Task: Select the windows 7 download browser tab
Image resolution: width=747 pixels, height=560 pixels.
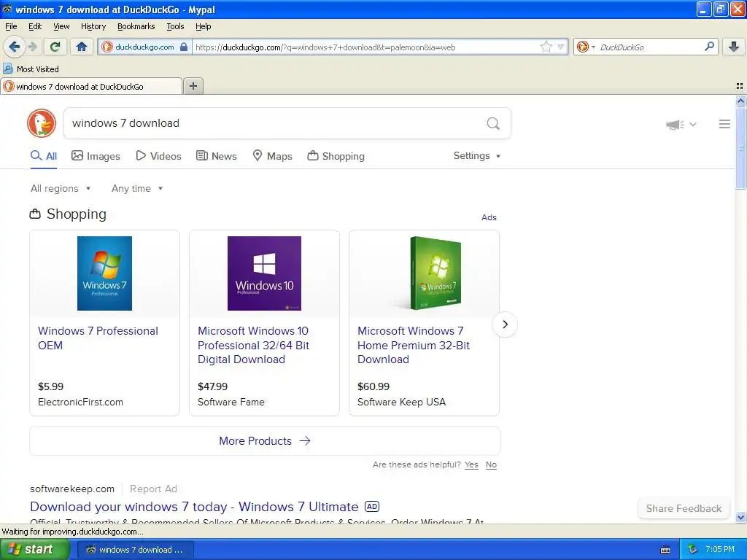Action: pyautogui.click(x=91, y=86)
